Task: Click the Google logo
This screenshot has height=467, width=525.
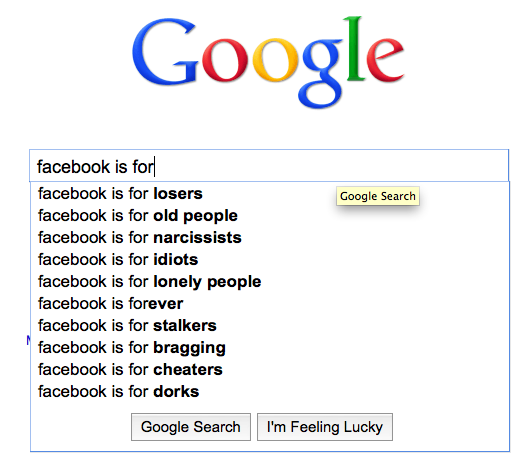Action: click(x=268, y=62)
